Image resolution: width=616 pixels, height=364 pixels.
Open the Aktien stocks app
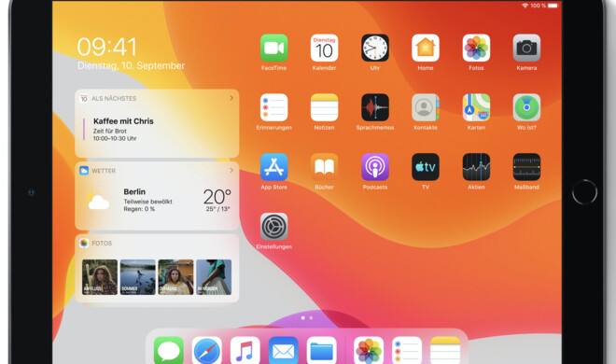tap(476, 167)
